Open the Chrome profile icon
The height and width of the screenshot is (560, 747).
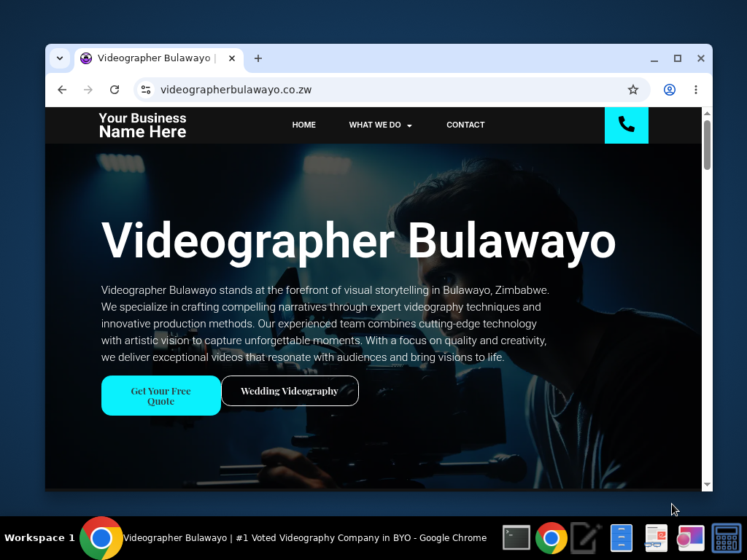tap(670, 90)
